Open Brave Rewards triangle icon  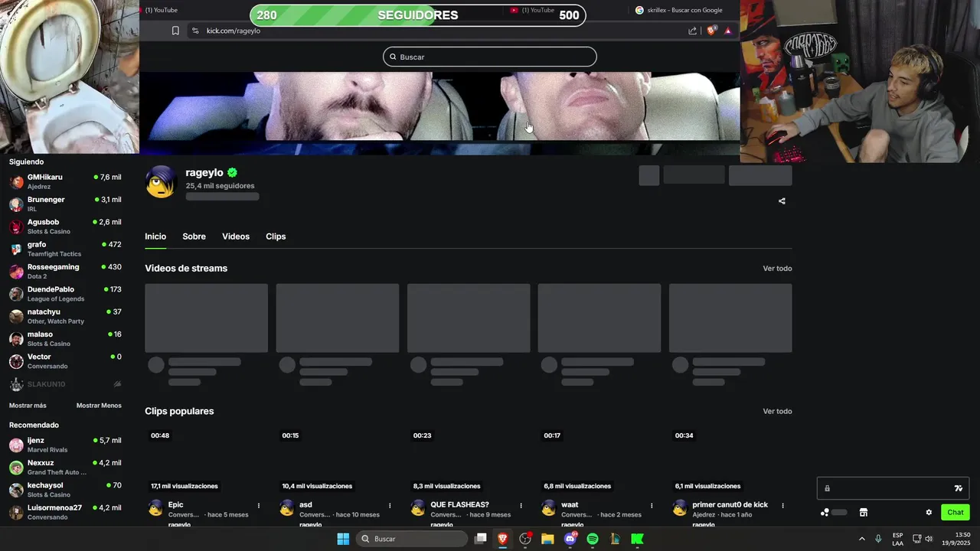point(728,31)
